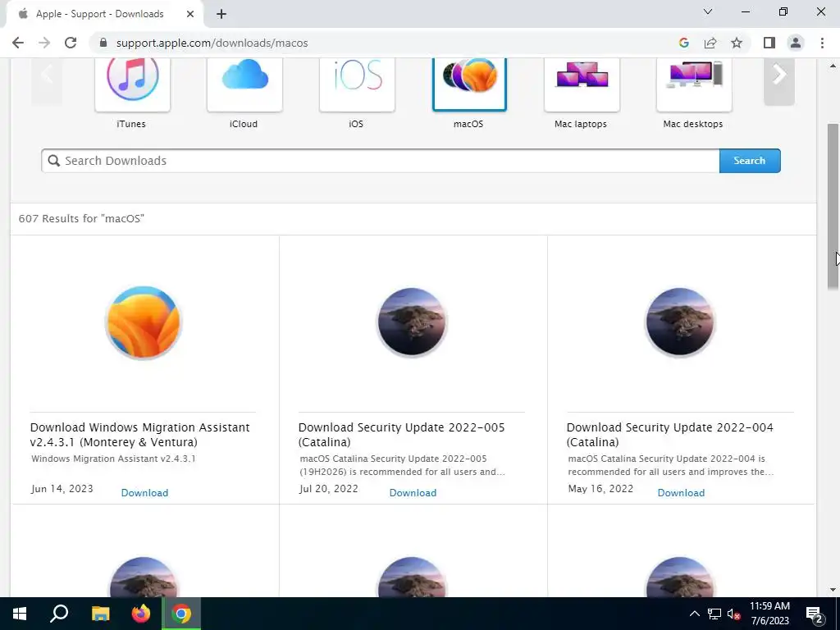Open the notifications action center
The width and height of the screenshot is (840, 630).
tap(815, 614)
